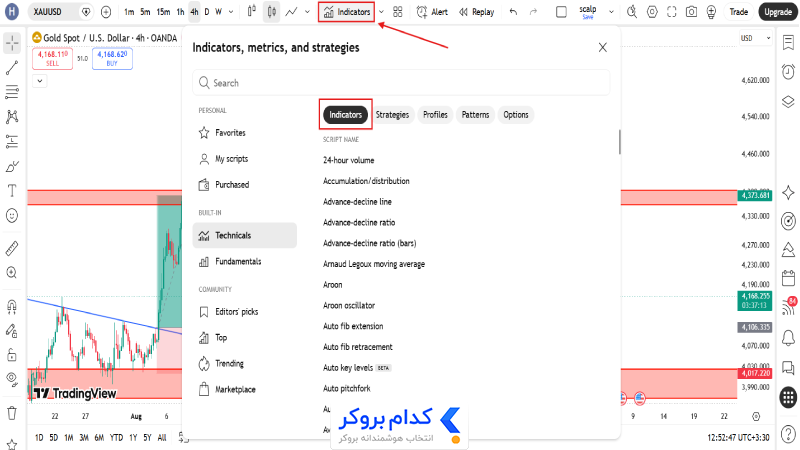Viewport: 800px width, 450px height.
Task: Click the indicator list scrollbar
Action: 619,141
